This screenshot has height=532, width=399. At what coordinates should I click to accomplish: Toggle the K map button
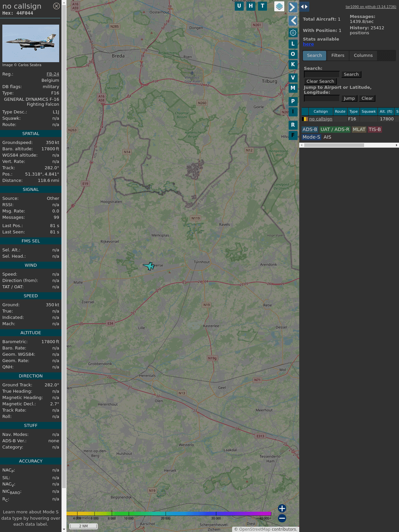(x=293, y=64)
